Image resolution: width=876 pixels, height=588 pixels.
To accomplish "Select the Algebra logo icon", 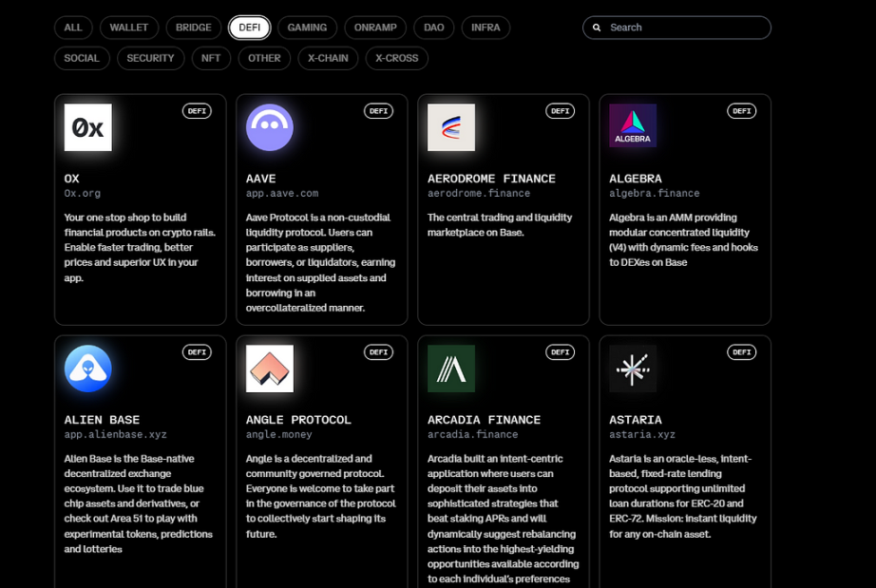I will pos(633,125).
